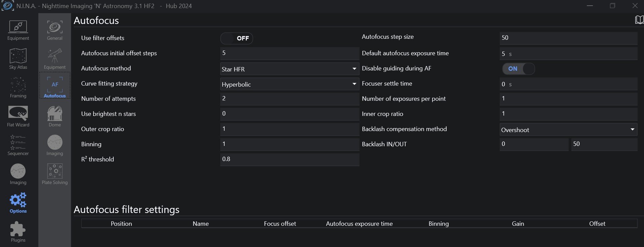Expand the Autofocus method dropdown
The image size is (644, 247).
(289, 69)
